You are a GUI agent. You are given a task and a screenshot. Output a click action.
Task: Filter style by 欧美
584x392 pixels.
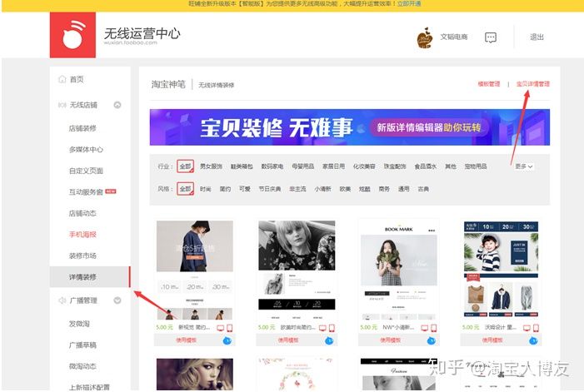tap(345, 189)
